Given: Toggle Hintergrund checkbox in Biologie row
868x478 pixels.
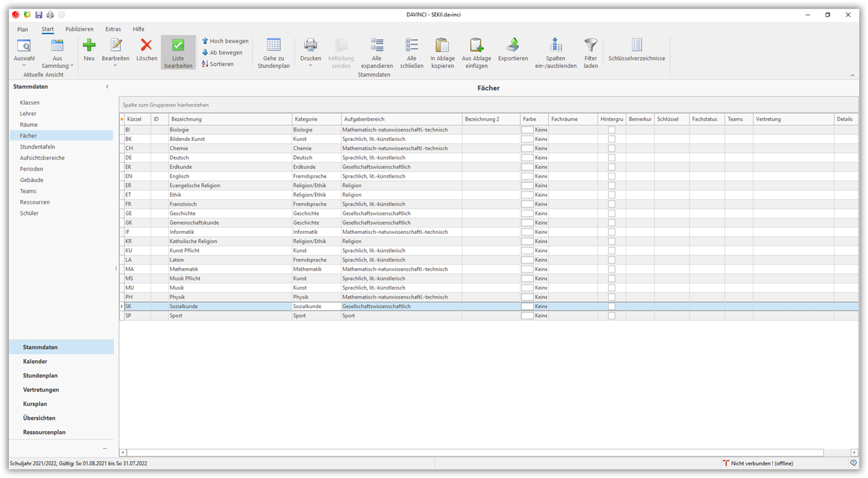Looking at the screenshot, I should [x=611, y=130].
